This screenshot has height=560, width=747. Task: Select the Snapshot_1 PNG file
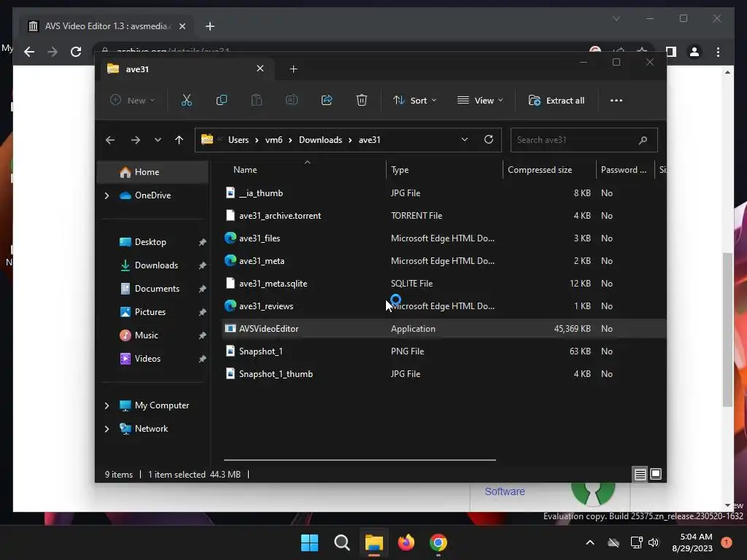click(444, 351)
